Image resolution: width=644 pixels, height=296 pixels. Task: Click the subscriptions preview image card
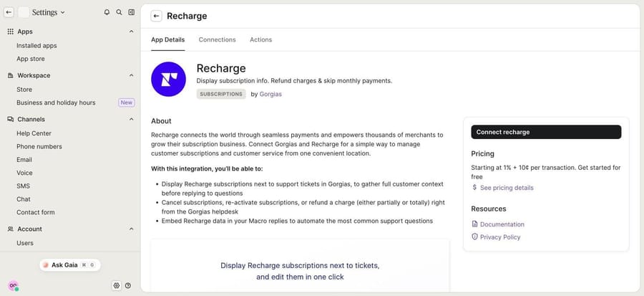click(x=301, y=266)
